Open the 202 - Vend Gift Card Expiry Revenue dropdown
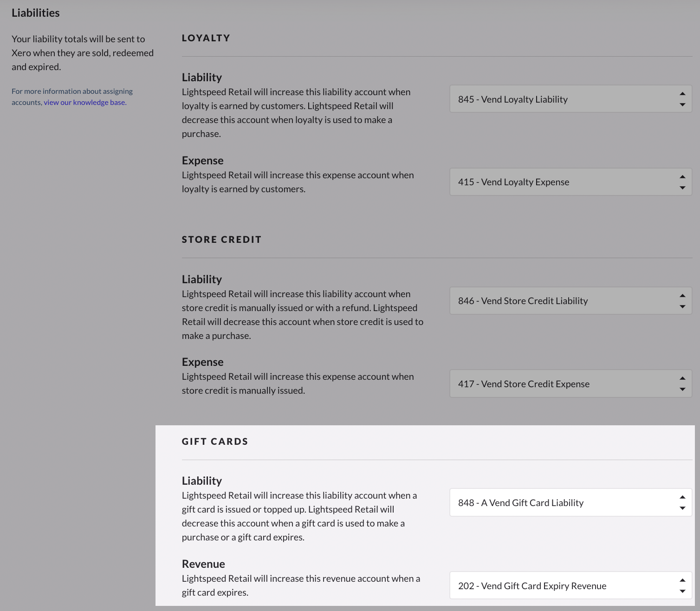The height and width of the screenshot is (611, 700). pyautogui.click(x=570, y=585)
